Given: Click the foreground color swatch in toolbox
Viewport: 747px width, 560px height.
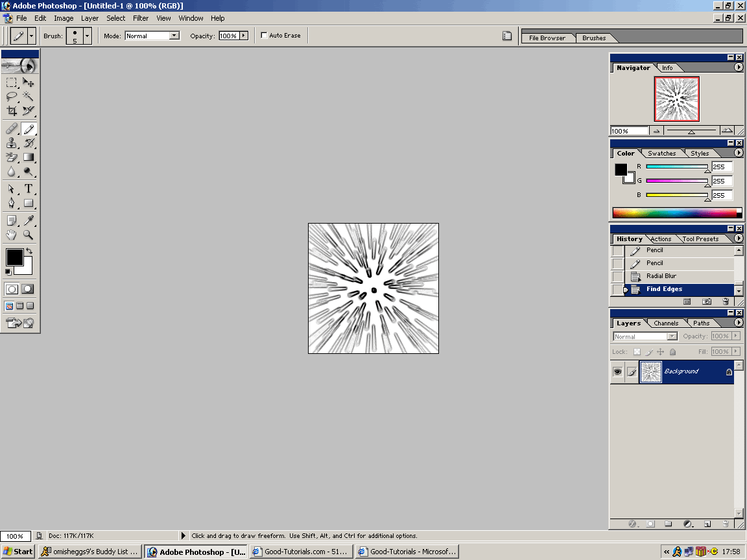Looking at the screenshot, I should point(14,257).
